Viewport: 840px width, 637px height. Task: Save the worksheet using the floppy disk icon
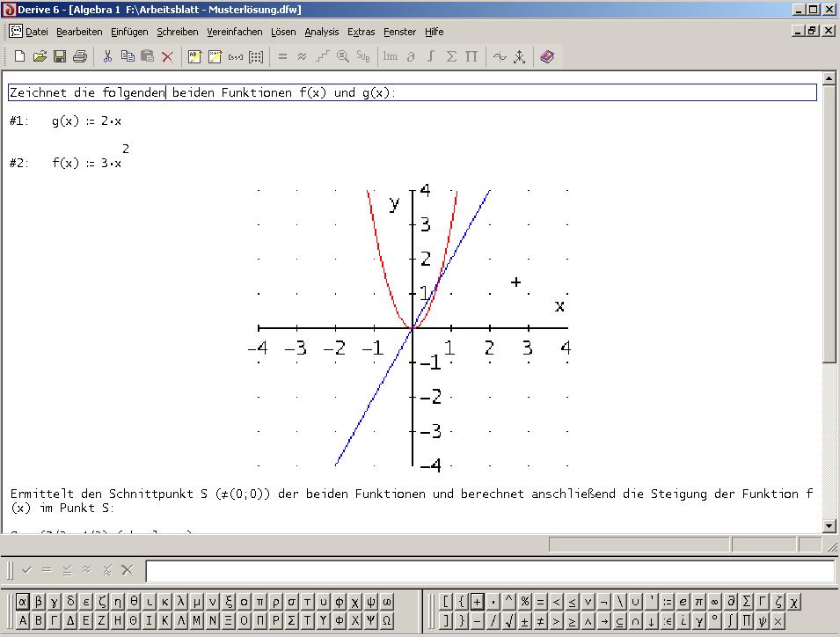tap(60, 56)
